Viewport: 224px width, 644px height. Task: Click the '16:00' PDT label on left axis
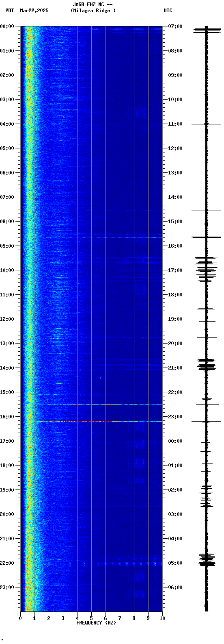coord(7,417)
